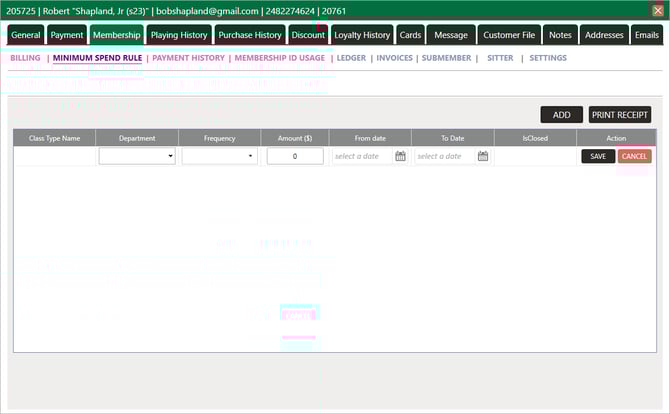Select the Playing History tab
Viewport: 670px width, 414px height.
pos(179,35)
